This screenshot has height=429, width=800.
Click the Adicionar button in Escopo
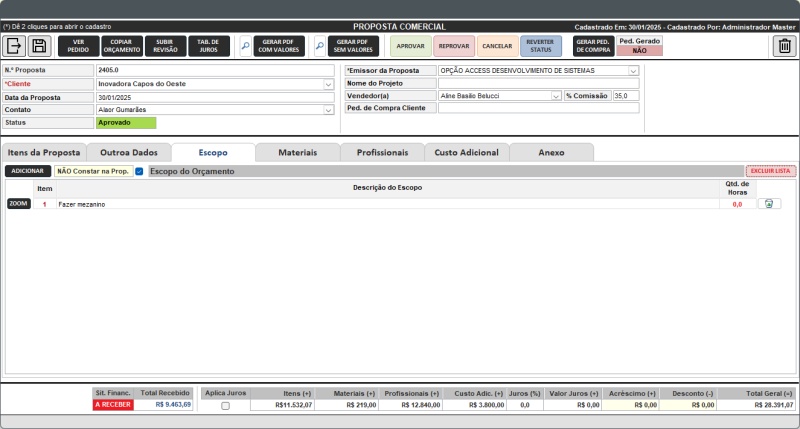[x=28, y=171]
